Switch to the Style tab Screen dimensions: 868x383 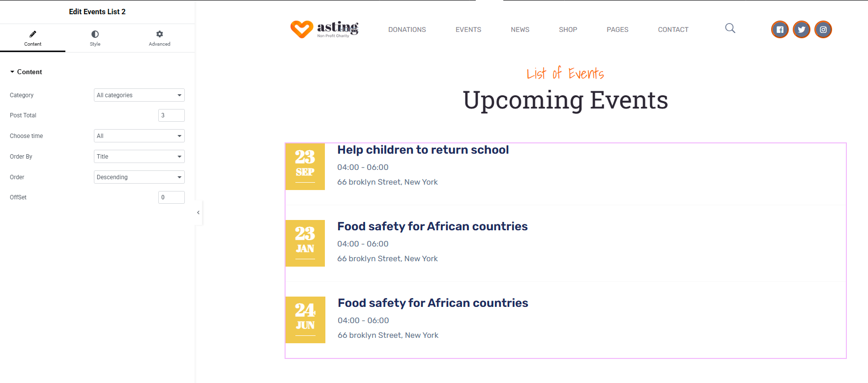(x=95, y=38)
